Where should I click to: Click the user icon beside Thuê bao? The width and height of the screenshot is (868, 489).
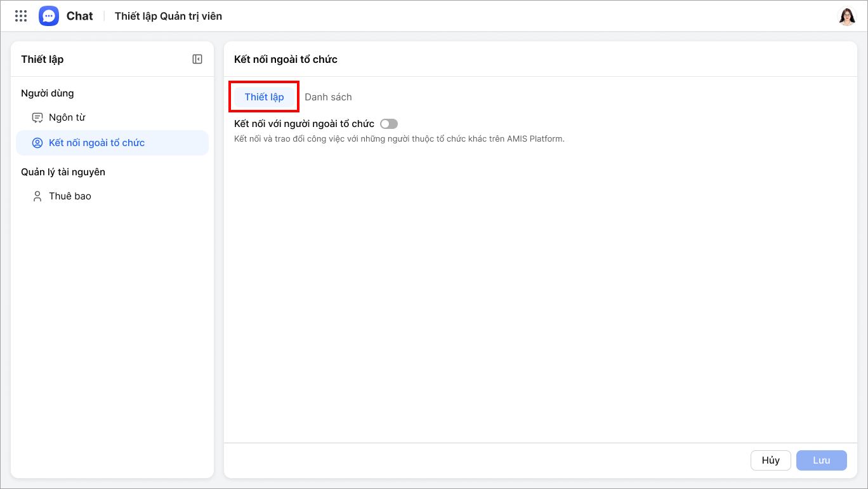point(37,196)
